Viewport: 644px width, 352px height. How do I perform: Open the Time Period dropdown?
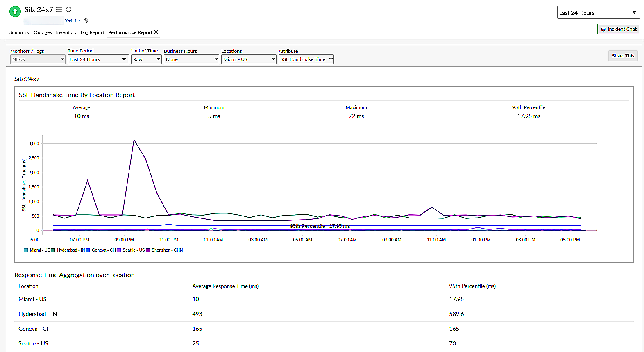[98, 59]
